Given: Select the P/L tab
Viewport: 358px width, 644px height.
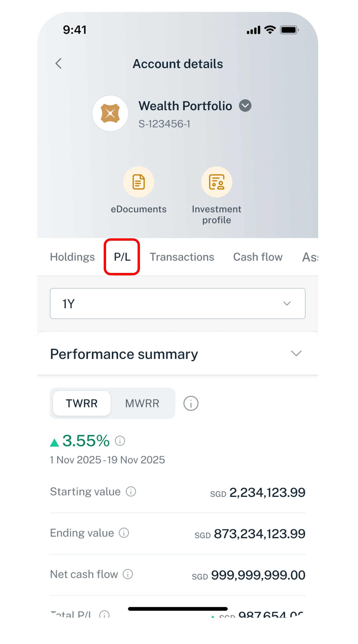Looking at the screenshot, I should [x=122, y=257].
